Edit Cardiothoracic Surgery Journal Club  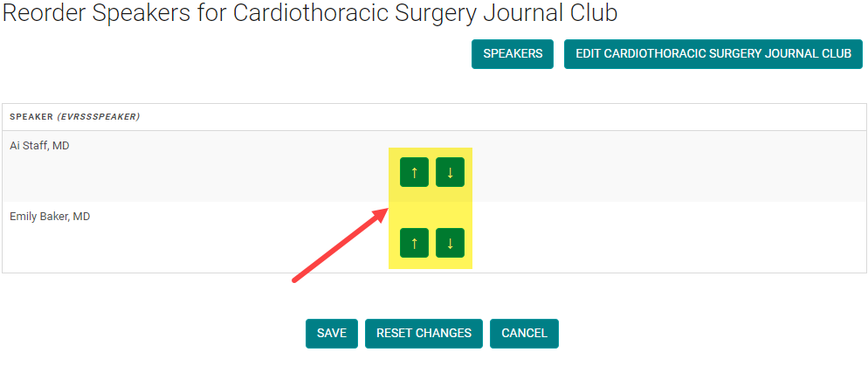click(713, 53)
